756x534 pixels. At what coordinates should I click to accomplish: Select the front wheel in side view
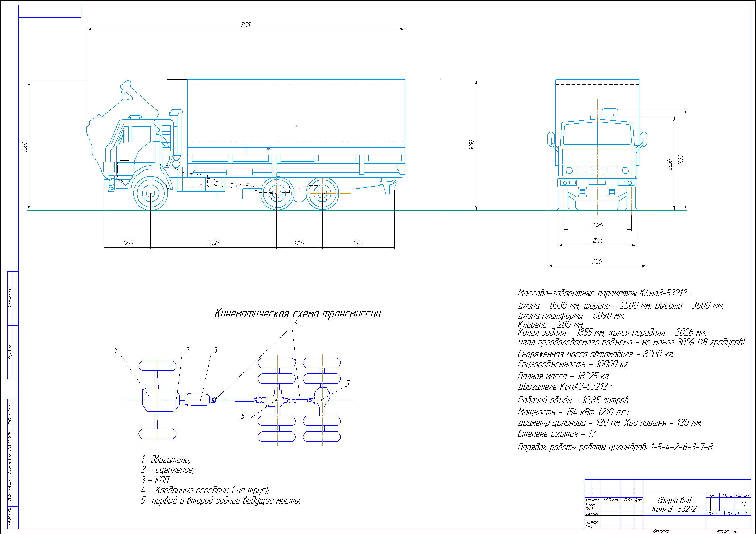(x=151, y=193)
